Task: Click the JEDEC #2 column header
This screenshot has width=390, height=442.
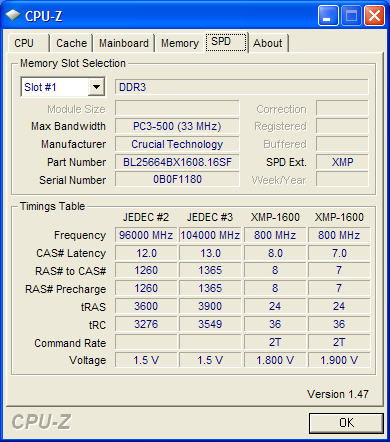Action: pyautogui.click(x=146, y=217)
